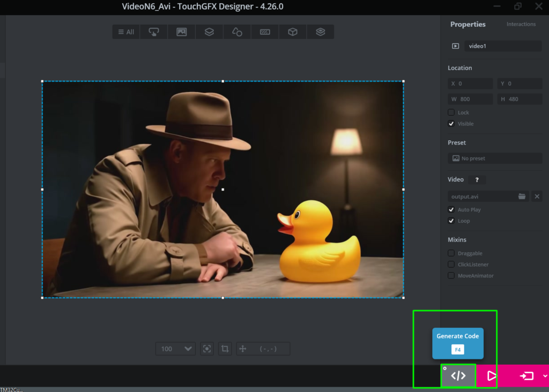Uncheck the Visible checkbox
Viewport: 549px width, 392px height.
tap(451, 124)
